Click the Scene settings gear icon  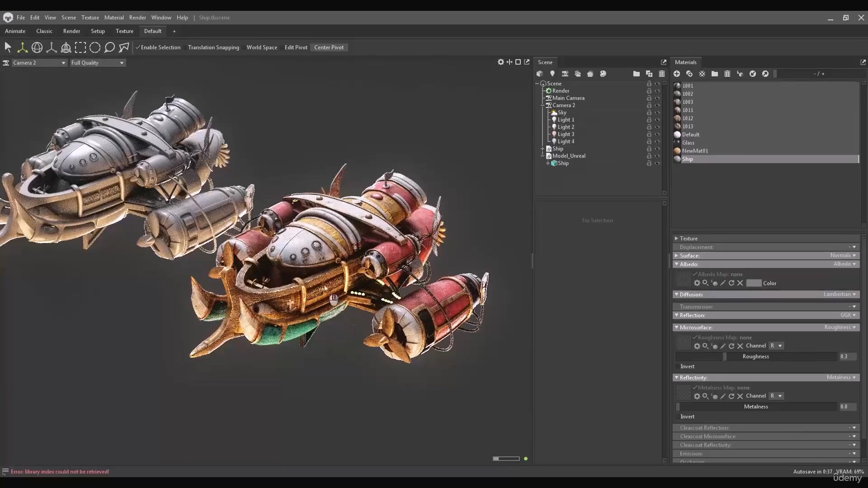click(500, 62)
